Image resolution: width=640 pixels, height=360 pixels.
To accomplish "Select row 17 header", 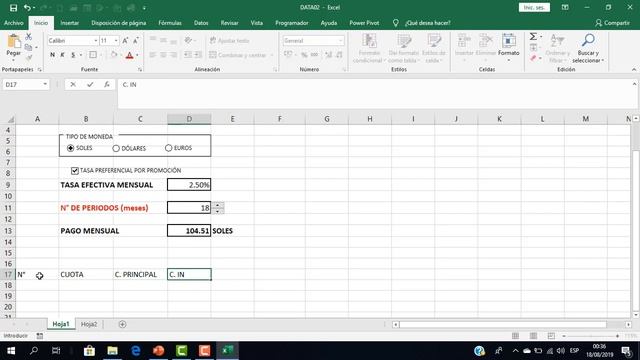I will tap(8, 274).
